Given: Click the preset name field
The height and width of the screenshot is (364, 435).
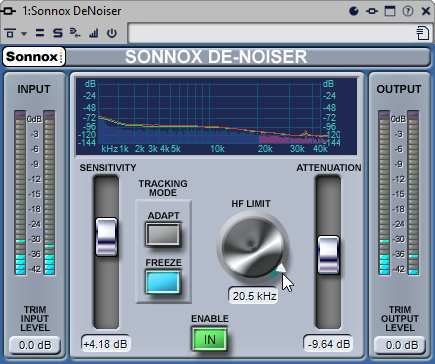Looking at the screenshot, I should 272,33.
